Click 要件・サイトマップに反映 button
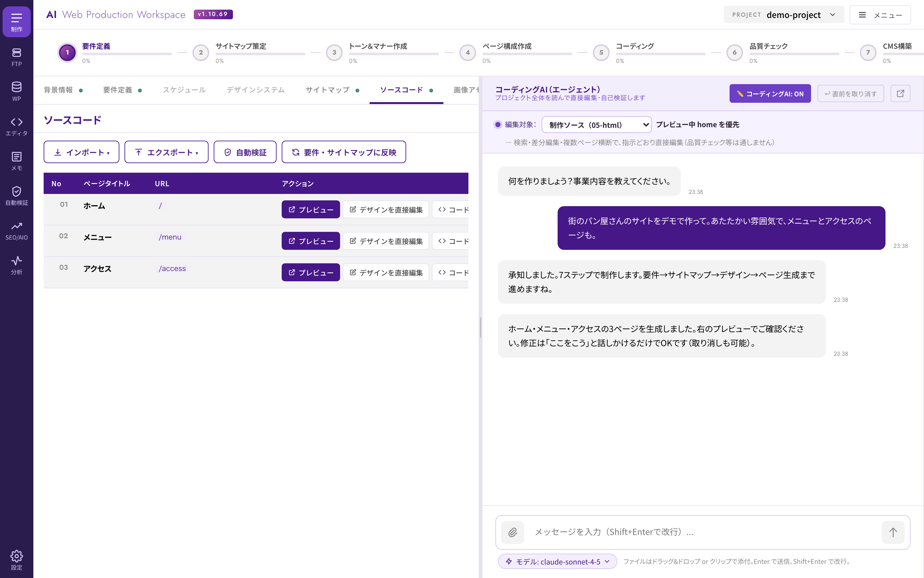The height and width of the screenshot is (578, 924). click(x=344, y=152)
